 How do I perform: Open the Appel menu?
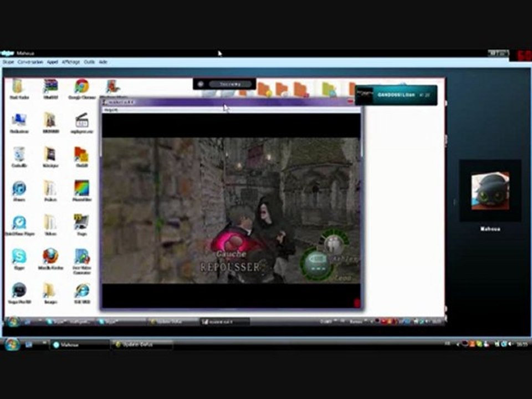(x=52, y=62)
